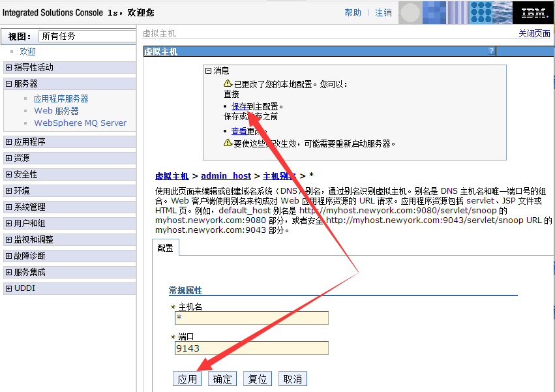Expand the 系统管理 section
Image resolution: width=555 pixels, height=392 pixels.
(x=9, y=207)
